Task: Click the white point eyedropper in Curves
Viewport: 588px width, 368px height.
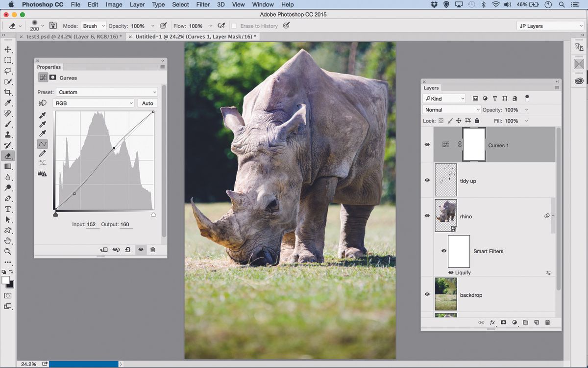Action: coord(42,133)
